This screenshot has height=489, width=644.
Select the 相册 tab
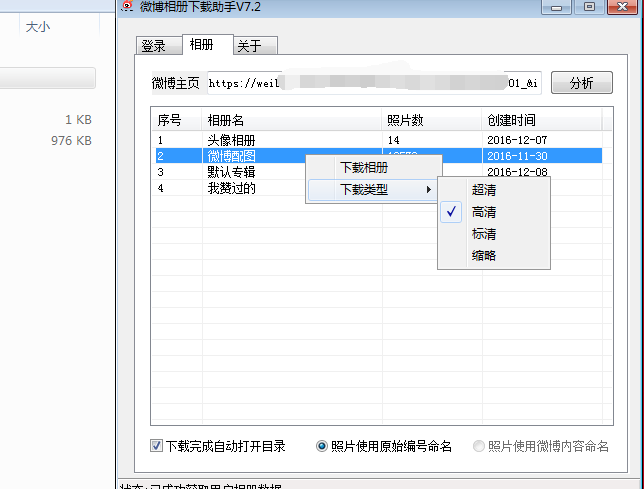(x=201, y=45)
